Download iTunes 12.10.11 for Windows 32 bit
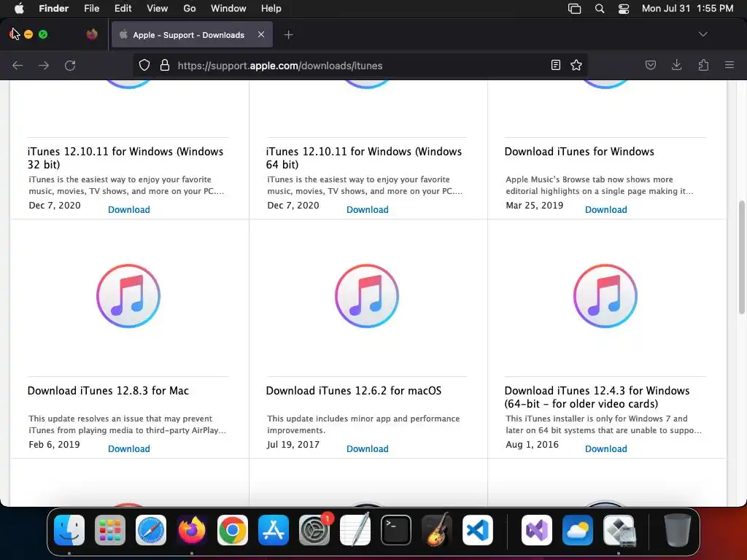 [x=128, y=209]
